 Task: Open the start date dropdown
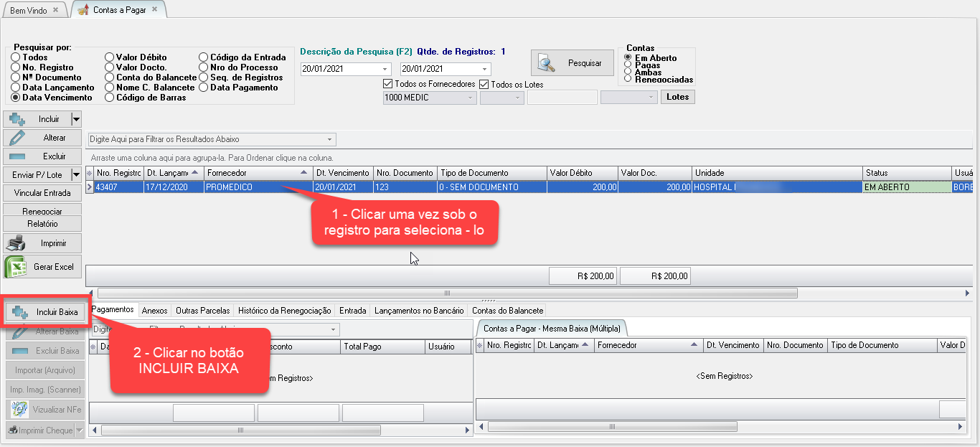385,70
